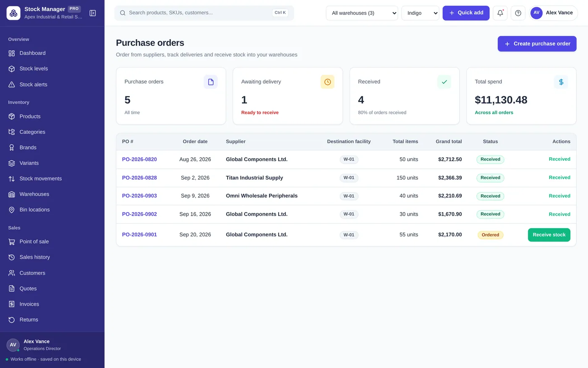Focus the search products input field
This screenshot has height=368, width=588.
pos(204,13)
